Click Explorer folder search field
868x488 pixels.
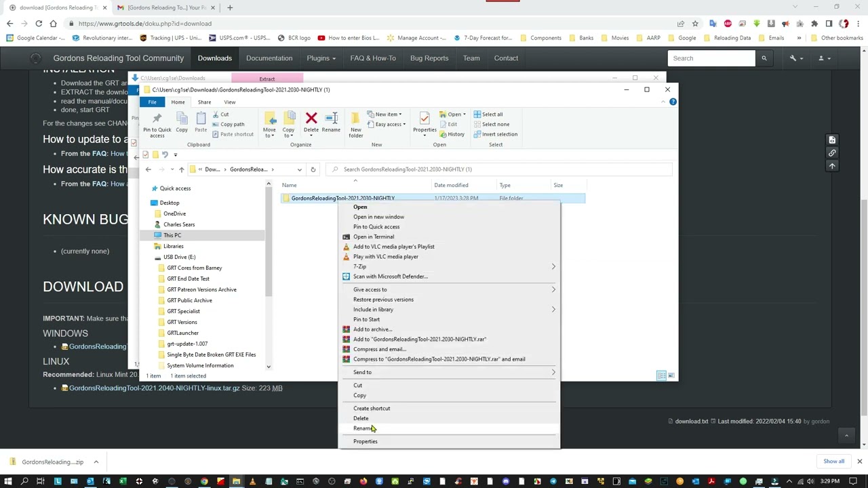pos(498,169)
